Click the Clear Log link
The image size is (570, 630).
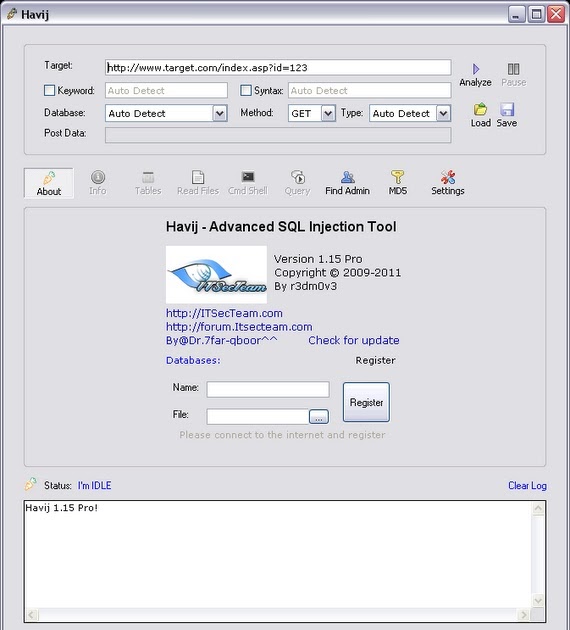tap(527, 485)
